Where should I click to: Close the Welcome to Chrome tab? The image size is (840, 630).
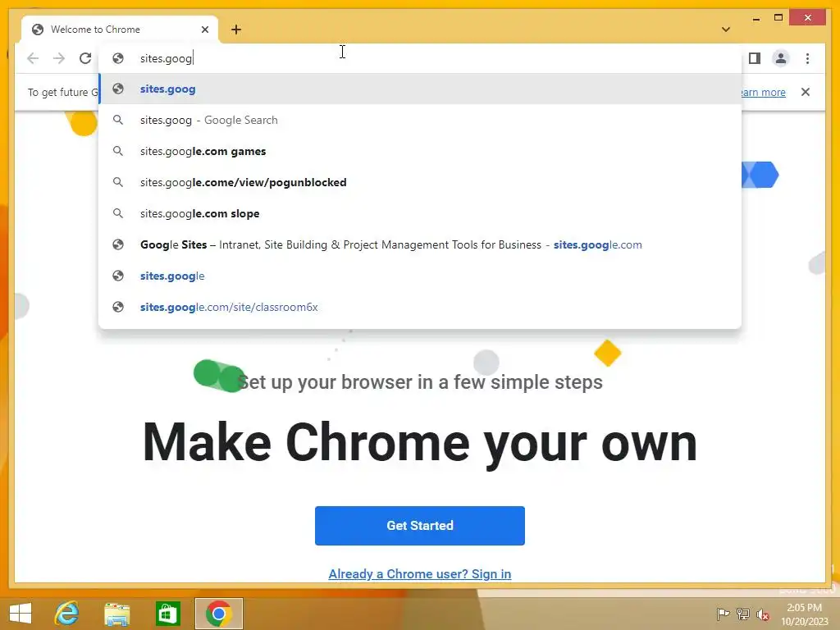204,30
